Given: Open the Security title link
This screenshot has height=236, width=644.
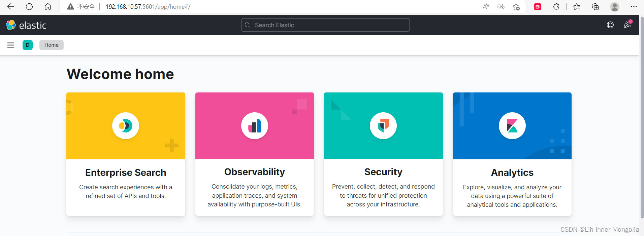Looking at the screenshot, I should pyautogui.click(x=383, y=172).
